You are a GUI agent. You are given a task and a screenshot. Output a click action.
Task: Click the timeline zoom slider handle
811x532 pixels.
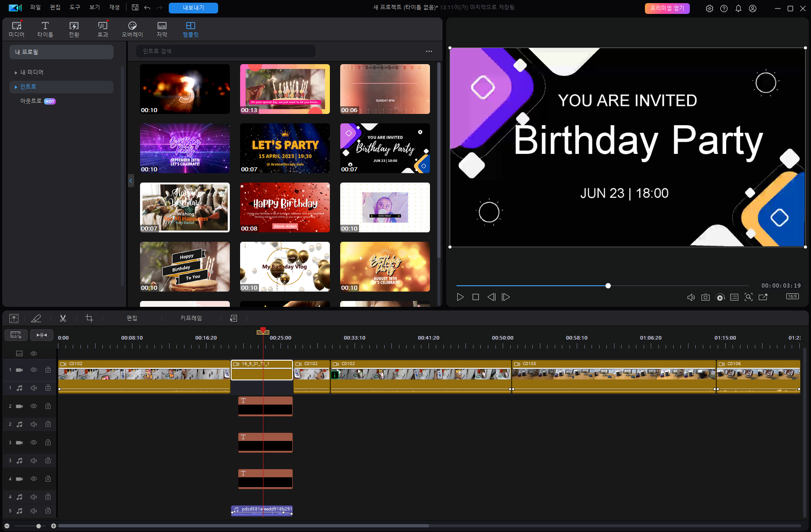[x=39, y=526]
